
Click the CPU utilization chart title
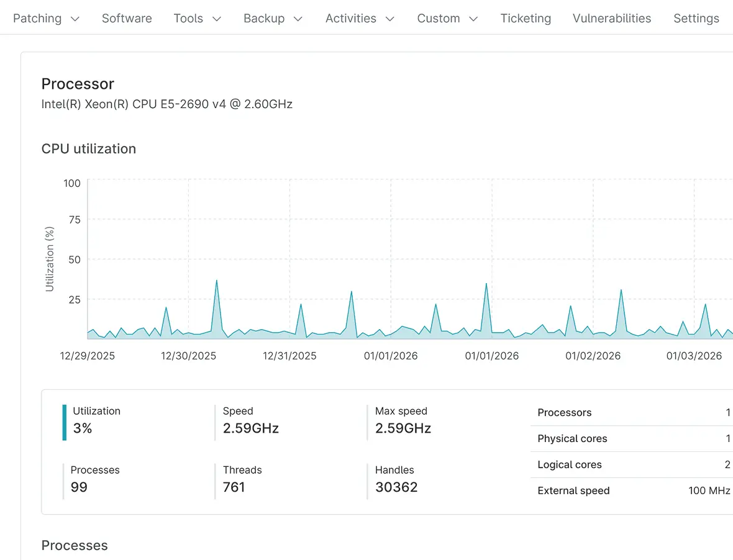(x=89, y=148)
